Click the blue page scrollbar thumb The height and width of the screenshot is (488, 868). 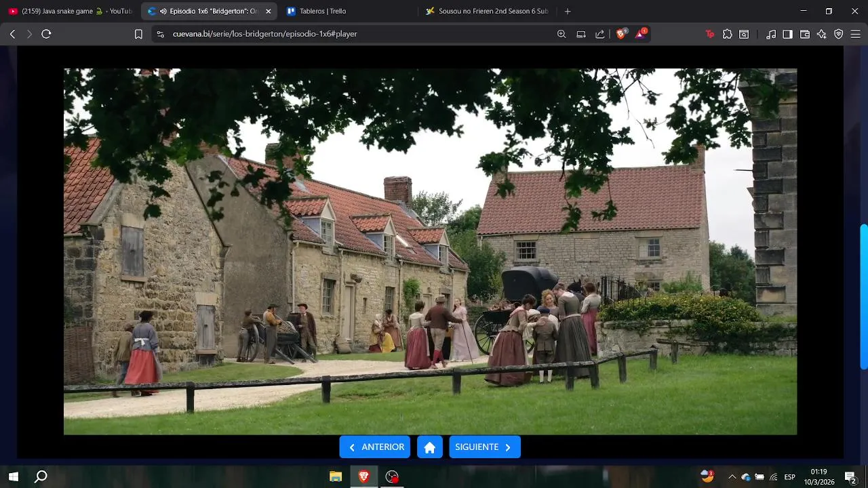coord(863,296)
